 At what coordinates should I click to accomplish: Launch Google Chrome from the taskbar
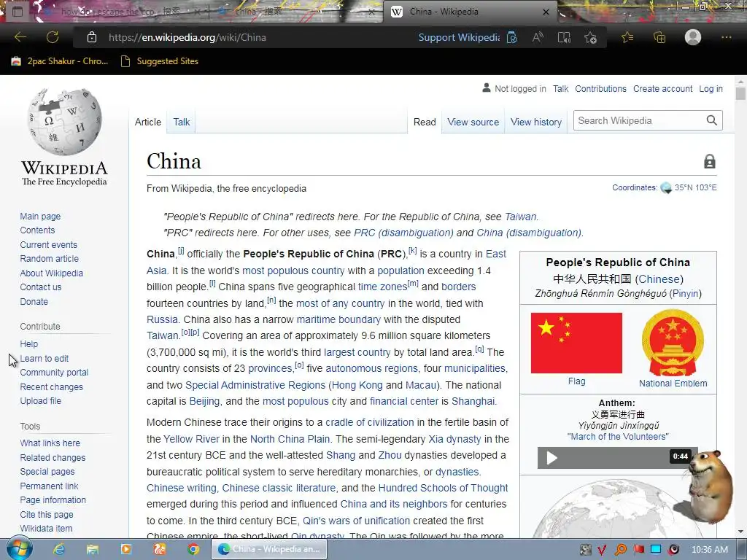coord(193,549)
